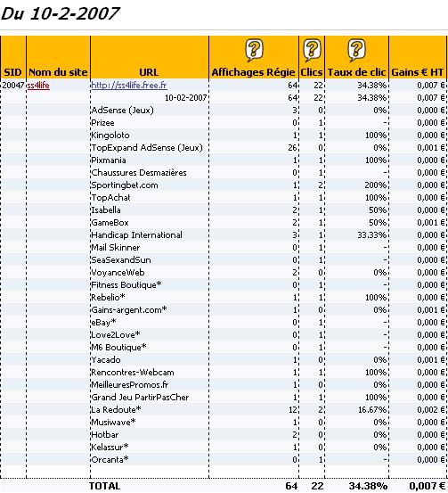Select total click rate 34.38% in TOTAL row
The image size is (448, 493).
pos(368,486)
